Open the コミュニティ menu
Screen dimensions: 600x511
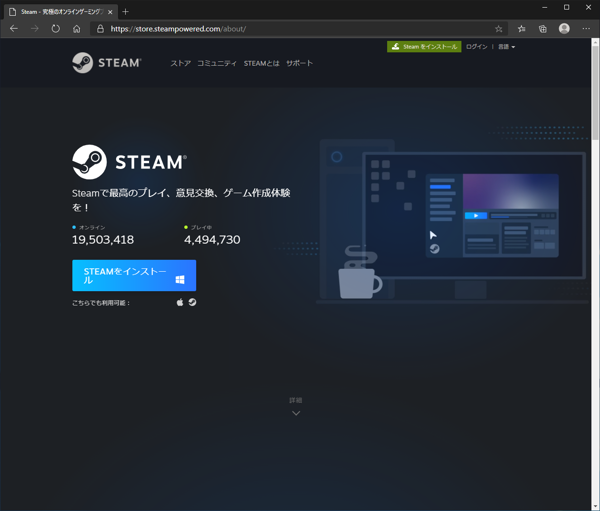[x=217, y=63]
